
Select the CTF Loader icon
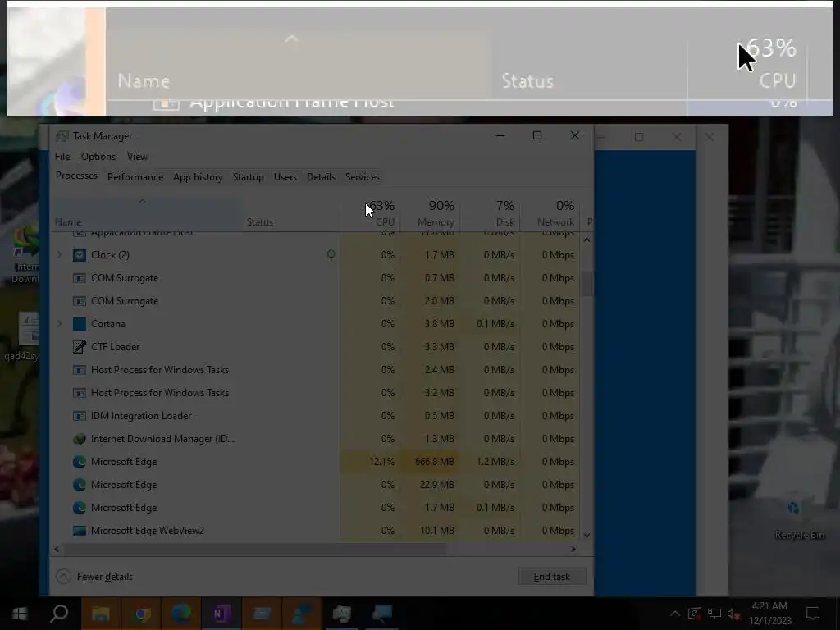pos(80,347)
